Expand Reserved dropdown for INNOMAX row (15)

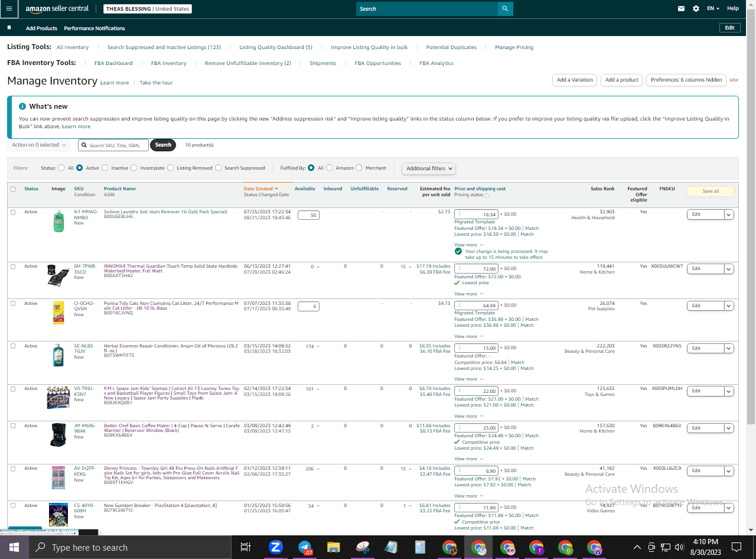tap(406, 266)
